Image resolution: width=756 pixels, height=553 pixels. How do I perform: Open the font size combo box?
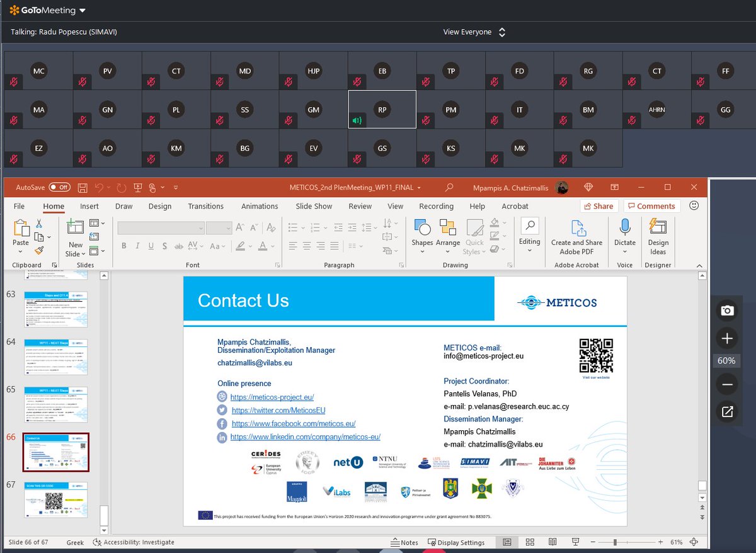[x=219, y=228]
